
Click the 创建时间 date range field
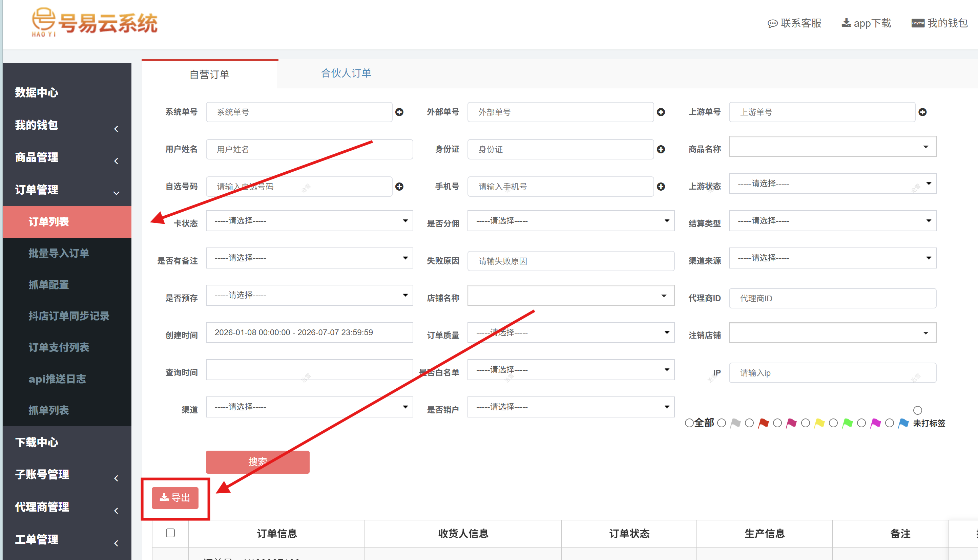(309, 333)
